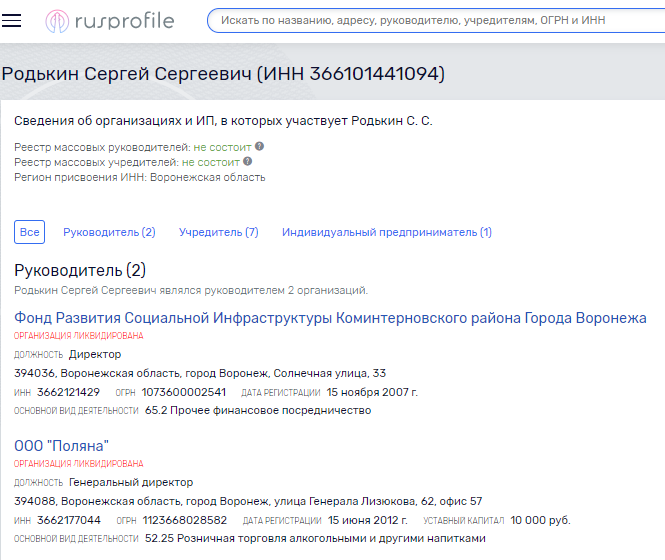665x560 pixels.
Task: Switch to the Руководитель (2) tab
Action: pos(109,232)
